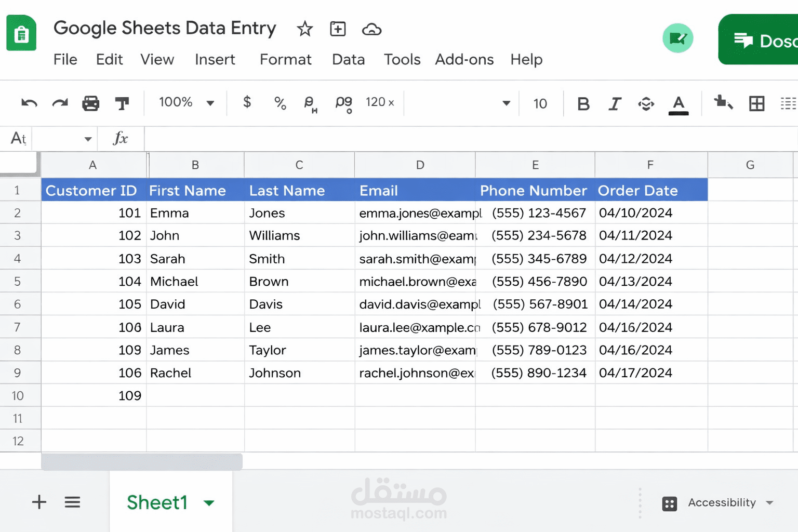This screenshot has height=532, width=798.
Task: Click the print icon
Action: (x=91, y=103)
